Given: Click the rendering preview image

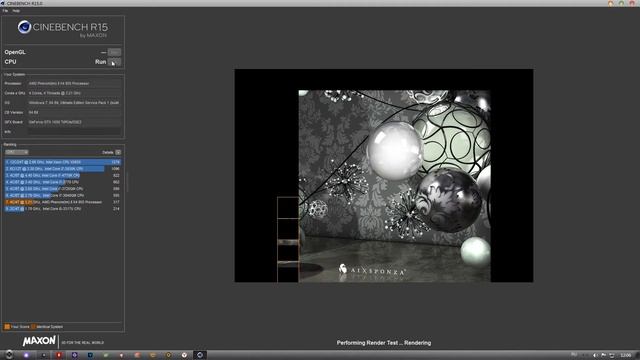Looking at the screenshot, I should (384, 176).
